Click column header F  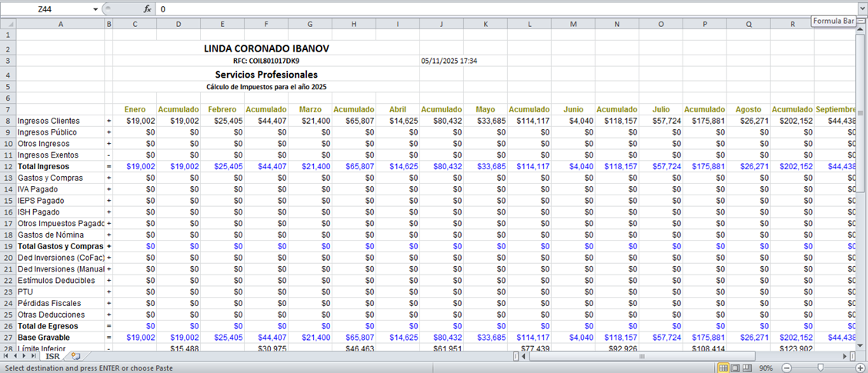pyautogui.click(x=266, y=24)
